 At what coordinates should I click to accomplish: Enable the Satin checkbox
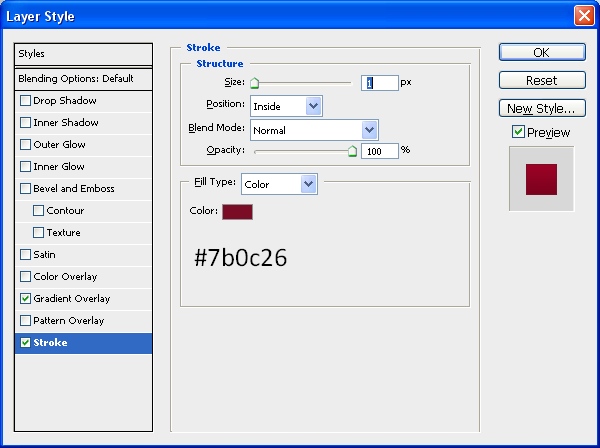click(x=25, y=254)
